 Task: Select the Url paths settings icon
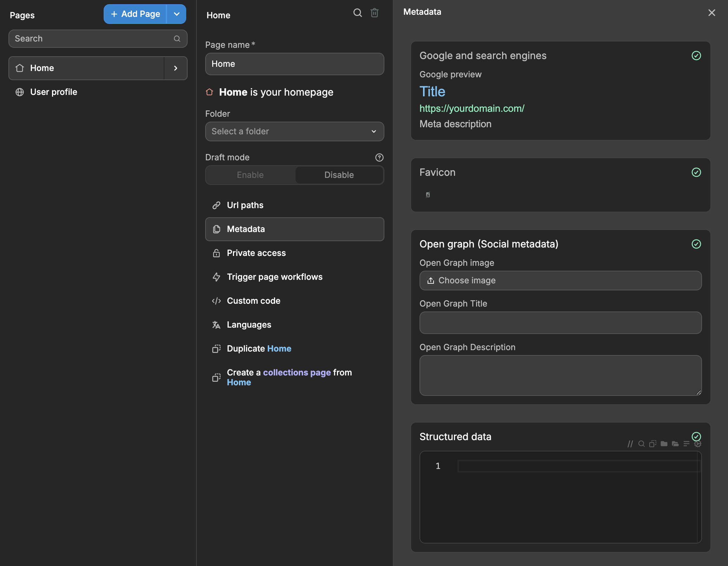[216, 205]
